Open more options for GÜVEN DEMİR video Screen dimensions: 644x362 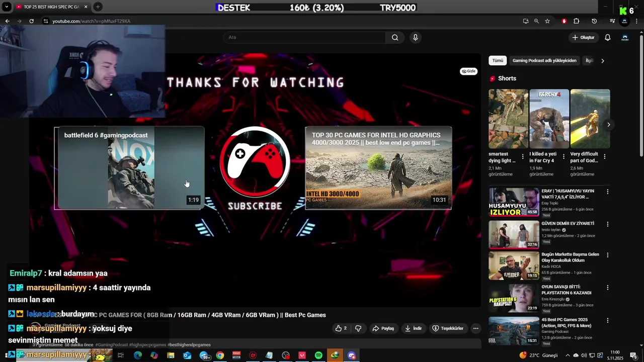(607, 224)
